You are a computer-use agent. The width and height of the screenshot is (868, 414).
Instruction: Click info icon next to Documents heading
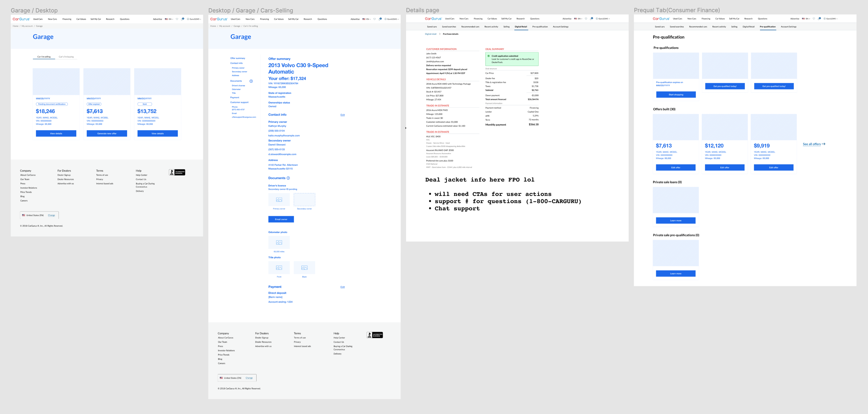point(288,178)
